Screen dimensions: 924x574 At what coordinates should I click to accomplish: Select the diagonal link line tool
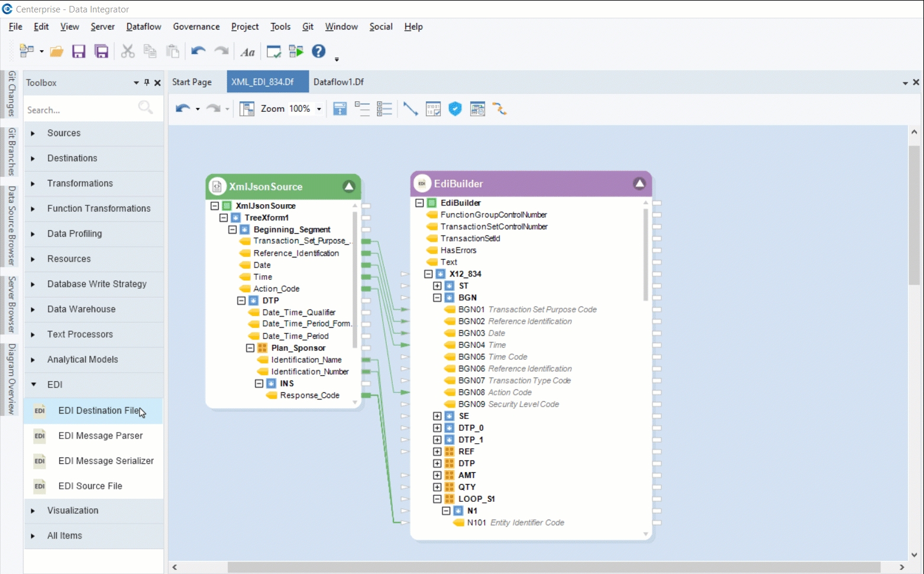click(410, 109)
